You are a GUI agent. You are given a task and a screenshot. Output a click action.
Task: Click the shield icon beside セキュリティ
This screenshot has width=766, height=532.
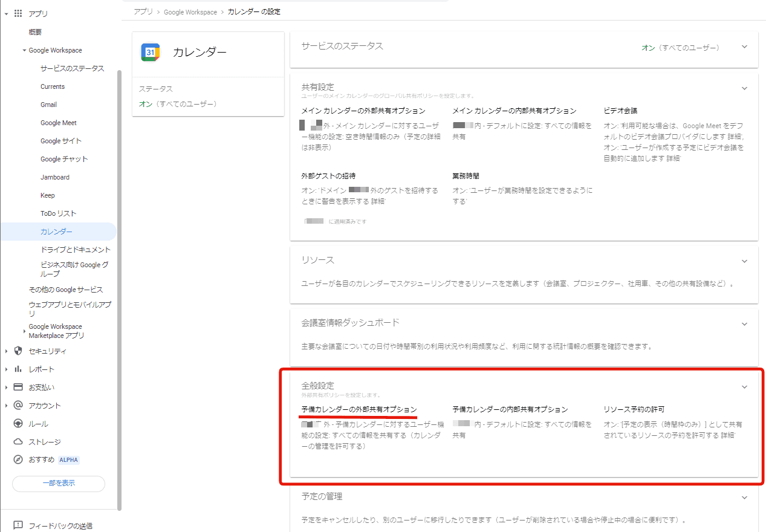18,351
